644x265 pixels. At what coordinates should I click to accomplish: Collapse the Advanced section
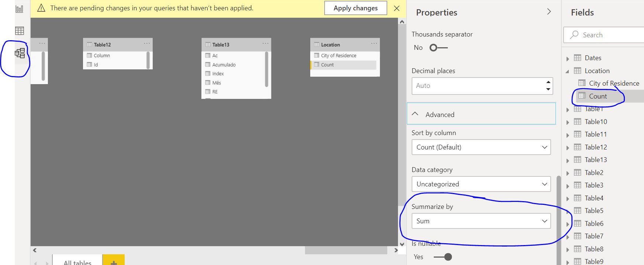481,113
